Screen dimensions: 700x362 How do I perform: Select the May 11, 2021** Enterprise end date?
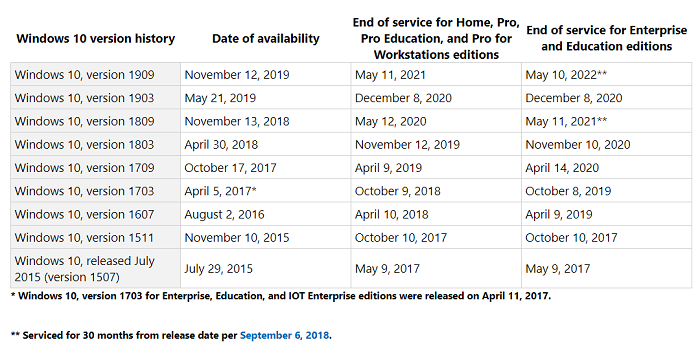[566, 121]
